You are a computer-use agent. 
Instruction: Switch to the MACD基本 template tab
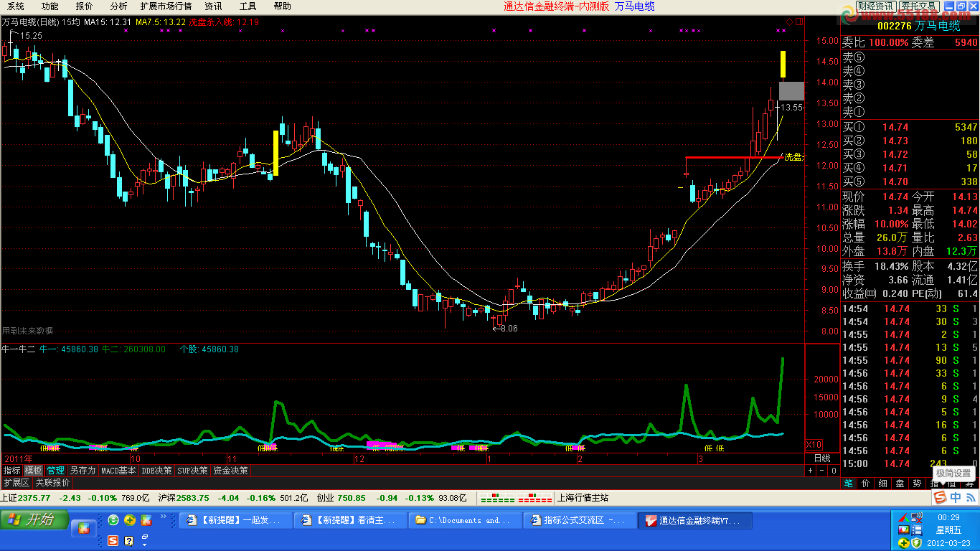click(x=118, y=471)
